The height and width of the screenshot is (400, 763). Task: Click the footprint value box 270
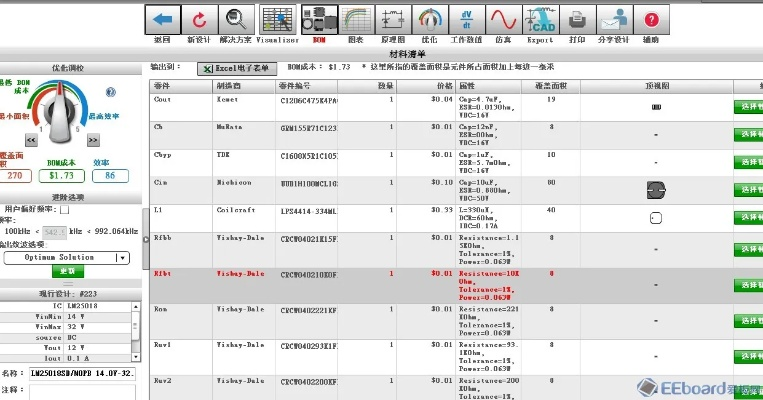[15, 176]
